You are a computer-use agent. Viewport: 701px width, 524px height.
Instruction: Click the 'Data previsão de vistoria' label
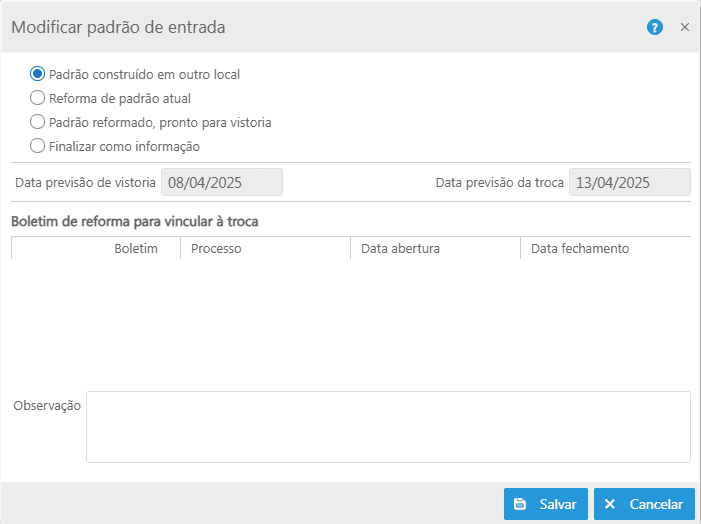click(85, 183)
